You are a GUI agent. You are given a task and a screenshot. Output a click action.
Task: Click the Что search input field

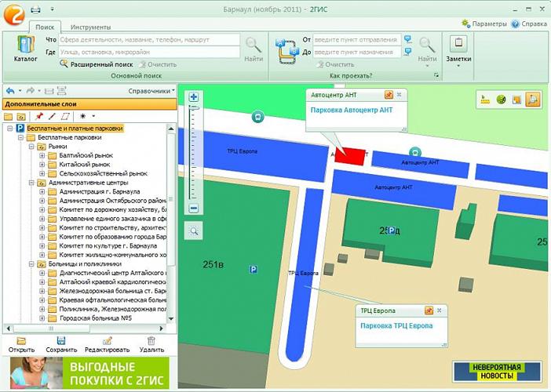tap(149, 40)
